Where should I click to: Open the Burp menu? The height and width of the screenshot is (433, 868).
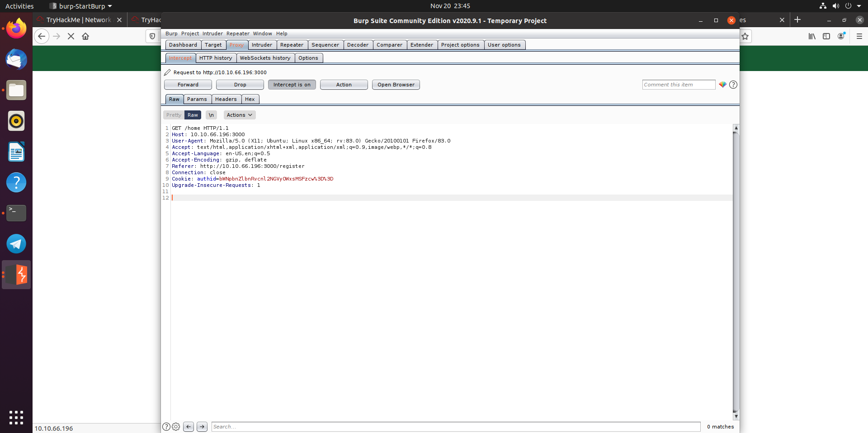171,33
